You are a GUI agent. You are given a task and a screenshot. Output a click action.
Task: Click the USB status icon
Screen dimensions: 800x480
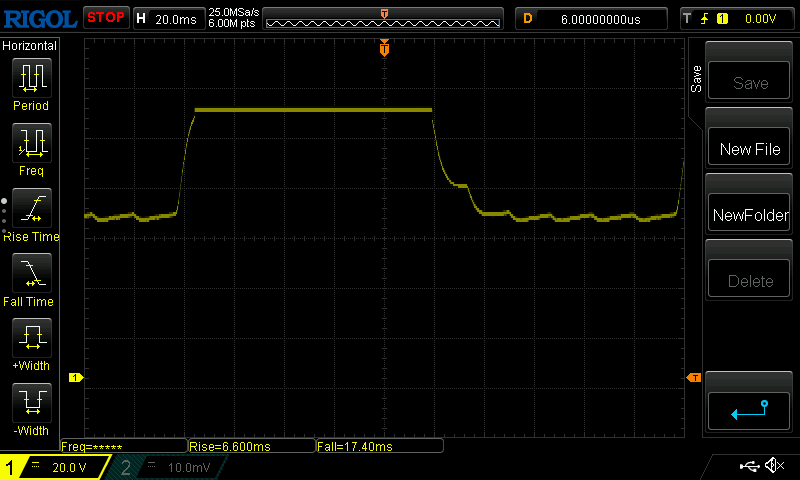[749, 466]
